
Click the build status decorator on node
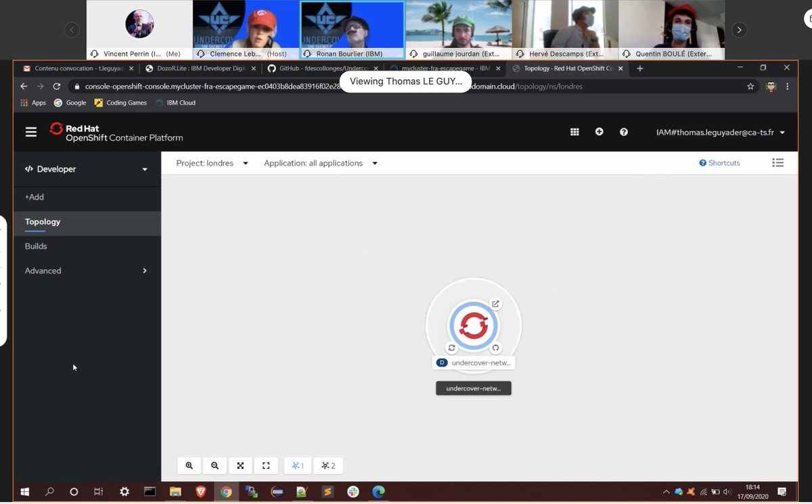[x=451, y=348]
